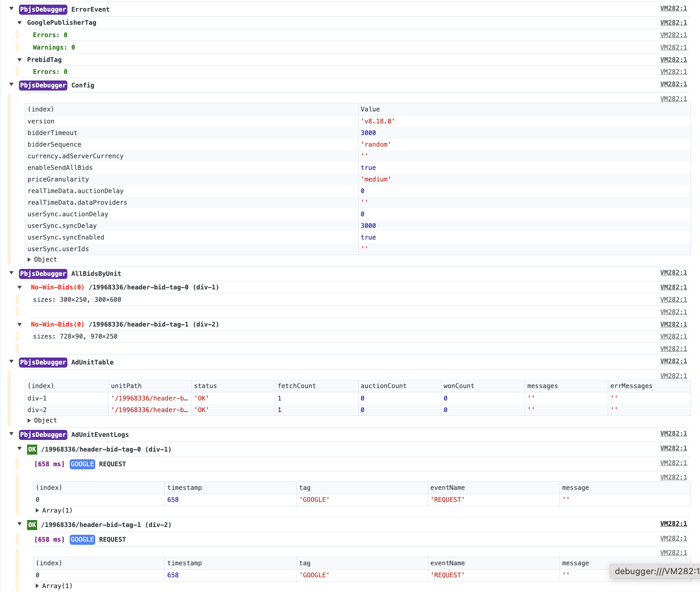Click the Errors: 0 line under GooglePublisherTag
This screenshot has width=700, height=592.
(50, 35)
